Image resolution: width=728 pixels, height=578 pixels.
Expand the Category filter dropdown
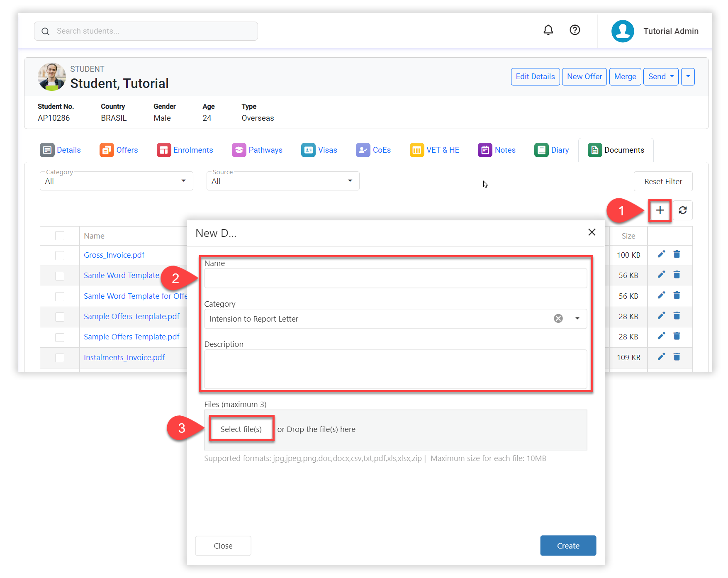[x=117, y=181]
